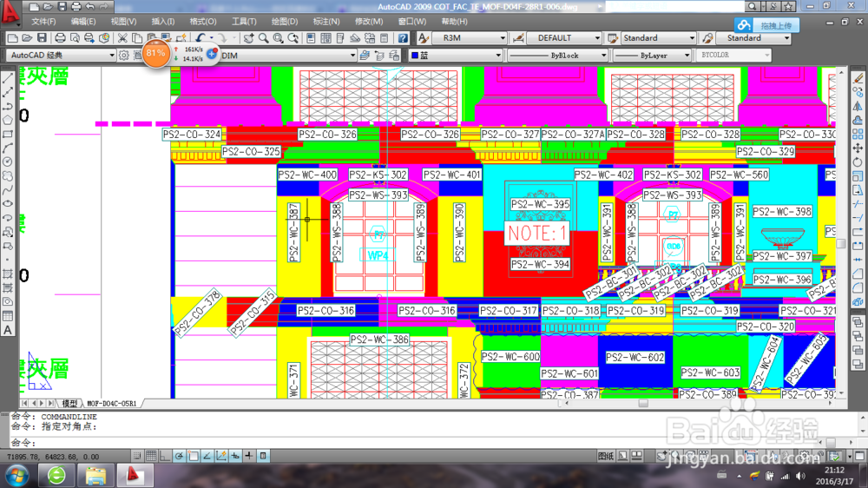Save the drawing using standard toolbar icon

pyautogui.click(x=42, y=38)
